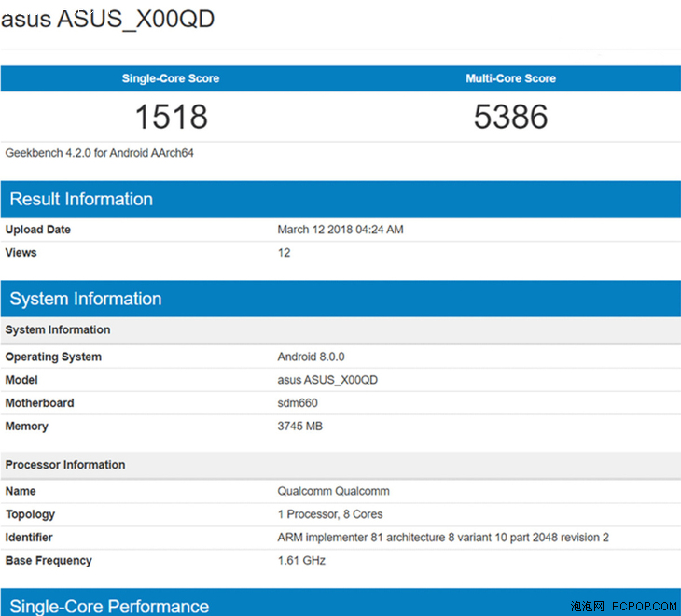The image size is (681, 616).
Task: Click the Identifier label
Action: (29, 538)
